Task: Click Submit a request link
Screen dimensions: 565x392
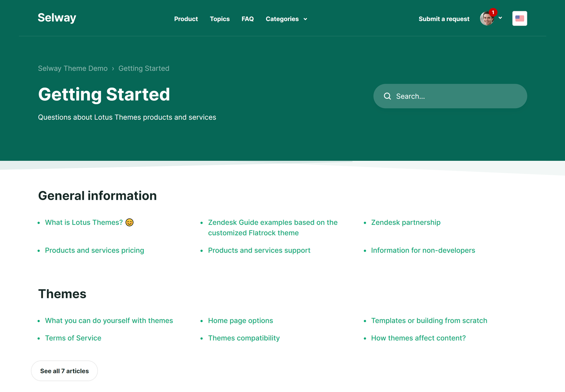Action: [444, 19]
